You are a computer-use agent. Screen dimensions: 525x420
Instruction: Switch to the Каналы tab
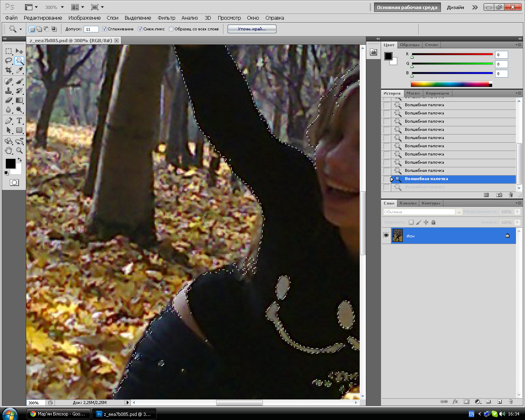[x=408, y=203]
